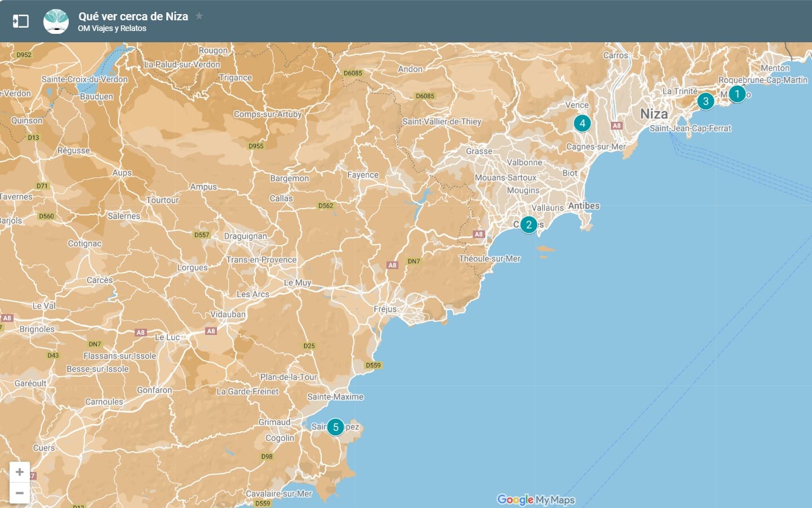This screenshot has width=812, height=508.
Task: Click the author name OM Viajes y Relatos
Action: tap(112, 28)
